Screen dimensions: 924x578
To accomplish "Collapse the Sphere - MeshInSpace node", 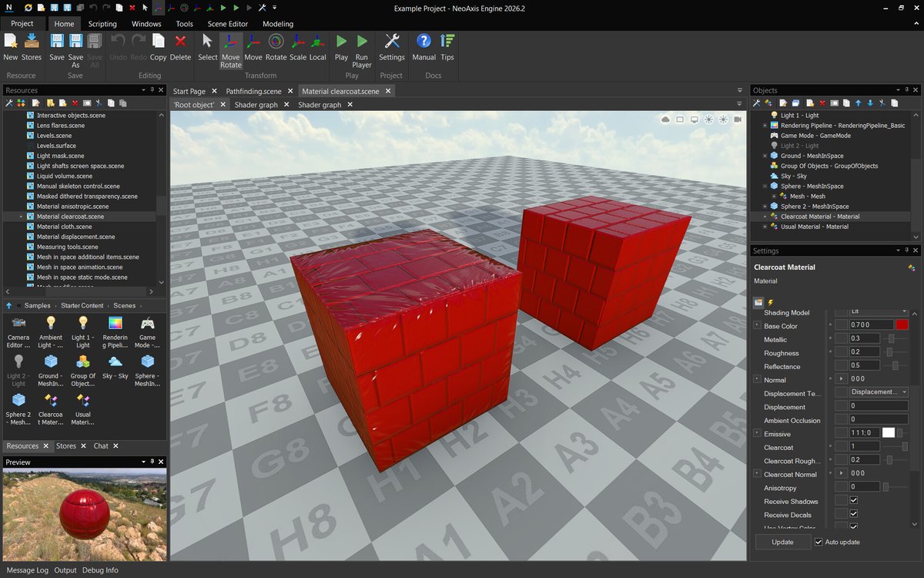I will coord(765,186).
